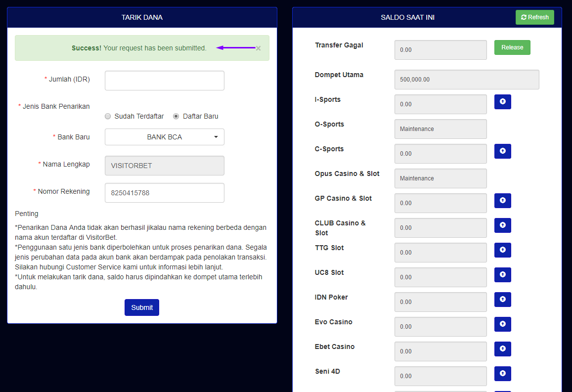Click the green Refresh button
The image size is (572, 392).
click(535, 17)
